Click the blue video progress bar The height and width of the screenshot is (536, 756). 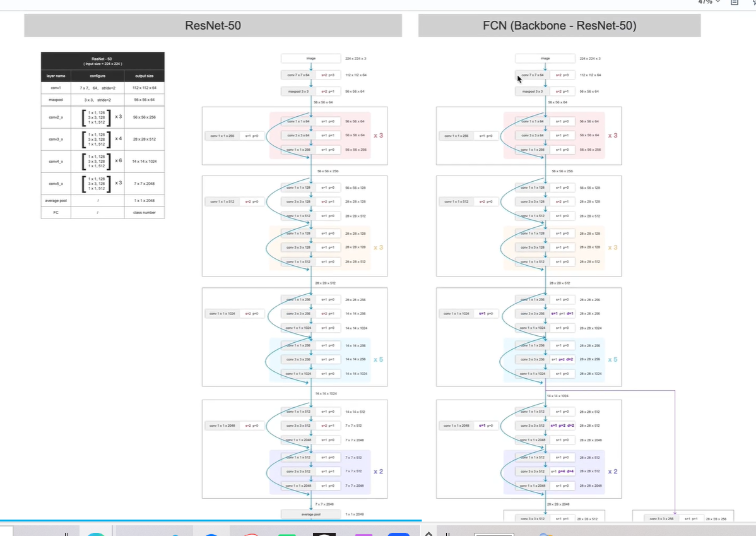211,521
